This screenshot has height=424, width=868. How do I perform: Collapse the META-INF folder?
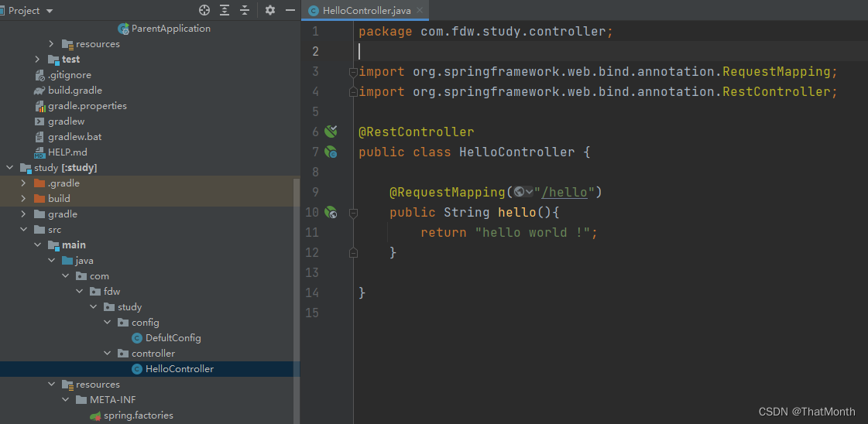coord(65,400)
